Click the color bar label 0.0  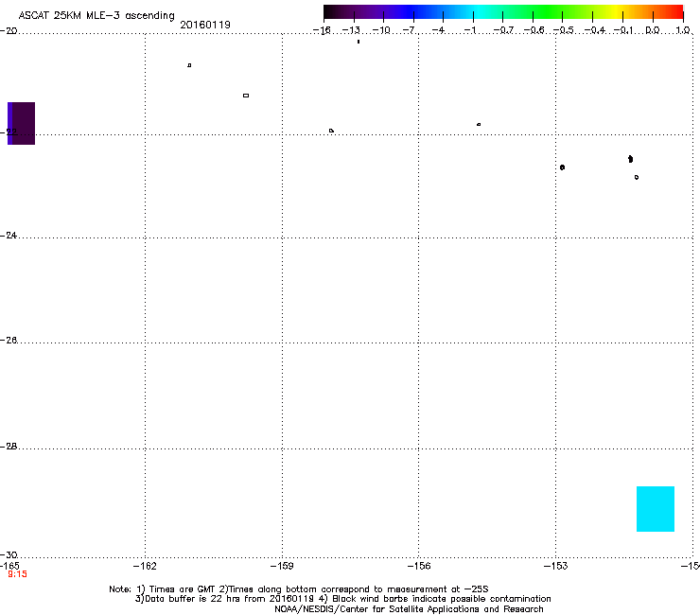pos(653,30)
